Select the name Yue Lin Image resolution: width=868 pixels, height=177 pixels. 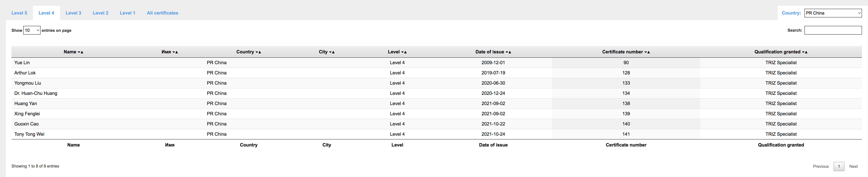click(22, 63)
